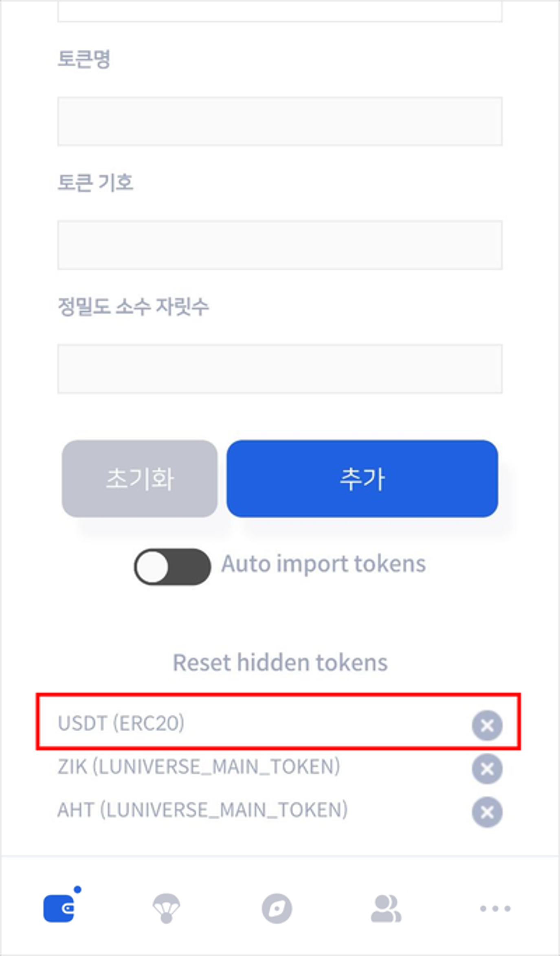
Task: Remove USDT (ERC20) with its X icon
Action: tap(487, 725)
